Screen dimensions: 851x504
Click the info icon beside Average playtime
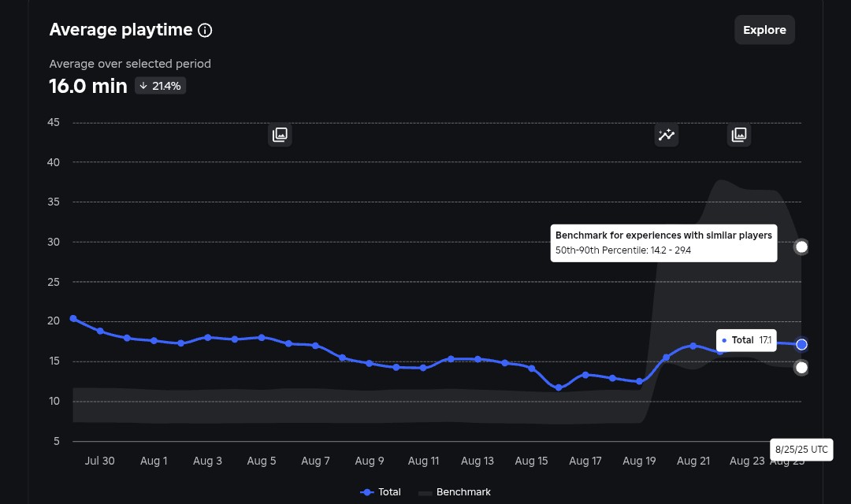[205, 31]
